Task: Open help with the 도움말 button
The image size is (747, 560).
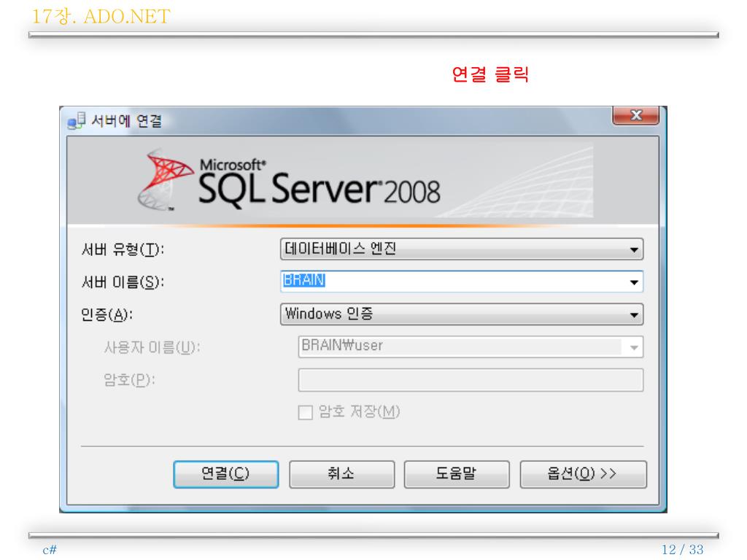Action: (457, 474)
